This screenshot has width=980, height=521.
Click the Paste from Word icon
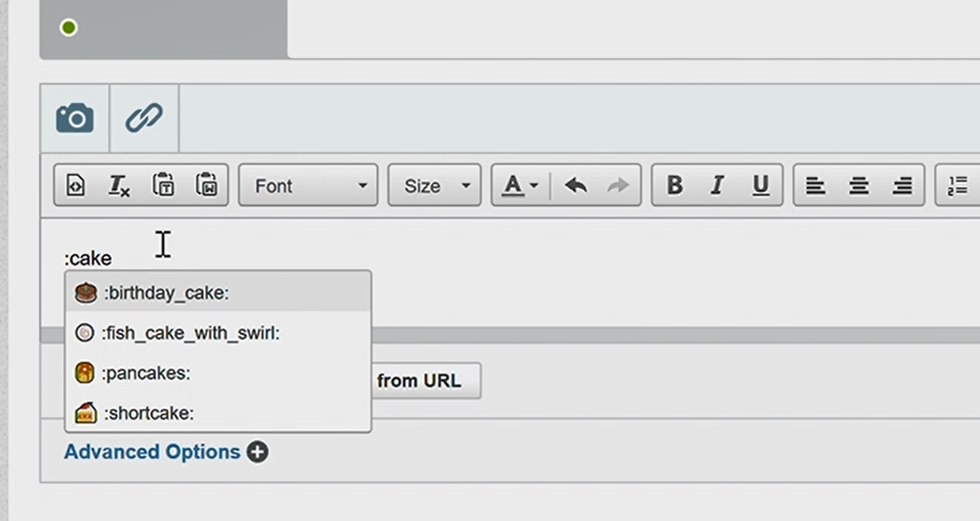click(x=206, y=186)
